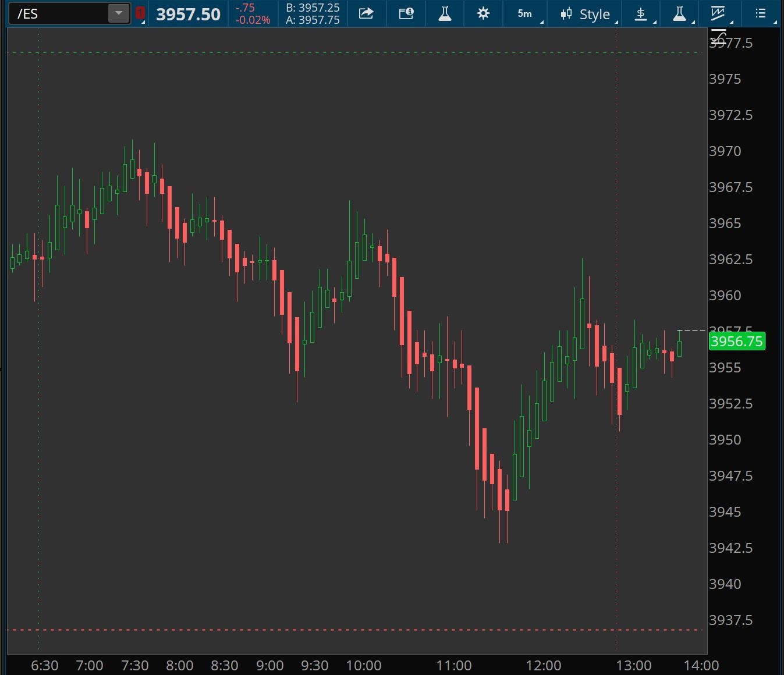The width and height of the screenshot is (784, 675).
Task: Click the 3945 price axis label
Action: (725, 512)
